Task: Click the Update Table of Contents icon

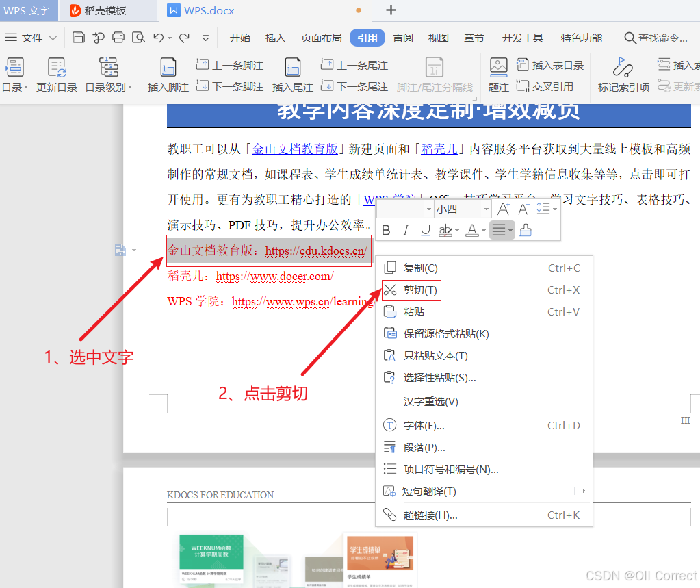Action: 57,68
